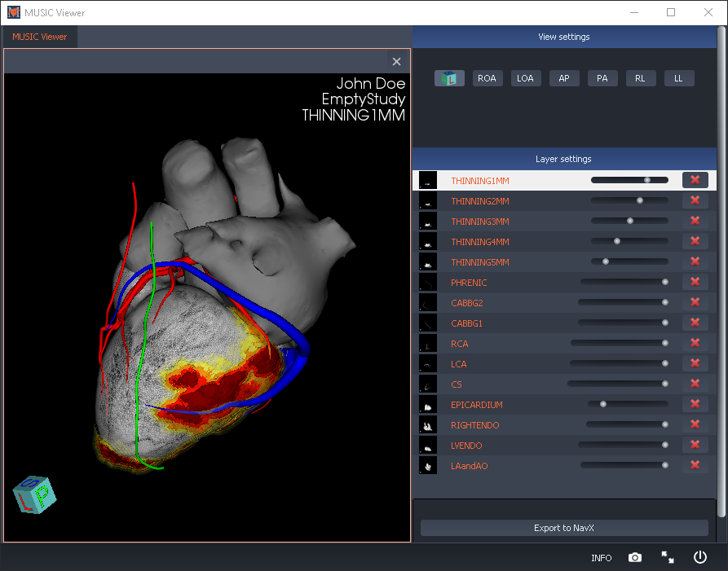Click the EPICARDIUM opacity slider
This screenshot has width=728, height=571.
click(628, 404)
